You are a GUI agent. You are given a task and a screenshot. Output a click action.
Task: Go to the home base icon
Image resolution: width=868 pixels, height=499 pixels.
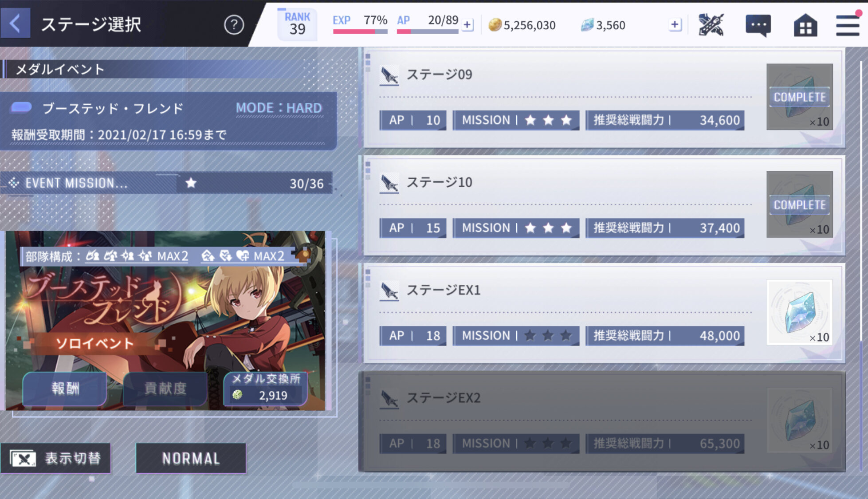[805, 25]
